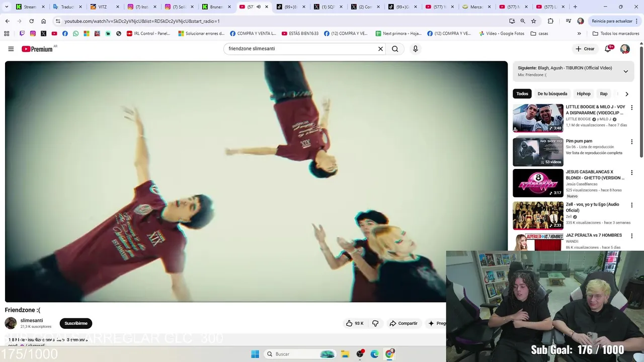Select the Hiphop filter chip
Screen dimensions: 644x362
click(584, 94)
